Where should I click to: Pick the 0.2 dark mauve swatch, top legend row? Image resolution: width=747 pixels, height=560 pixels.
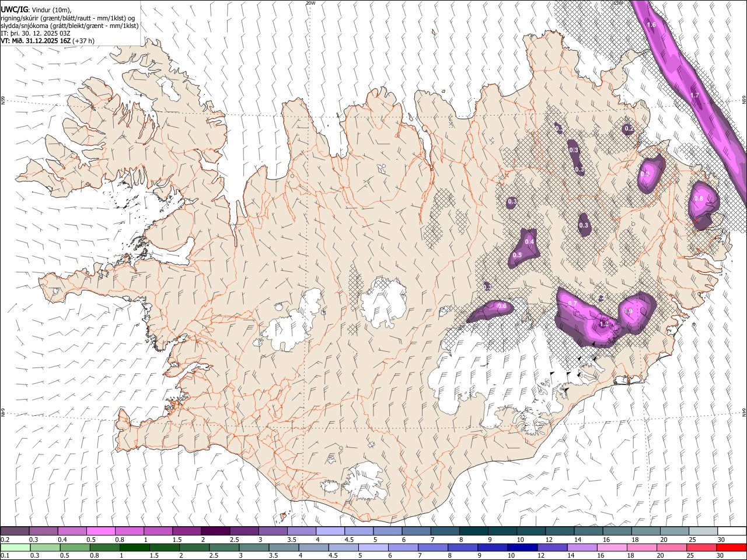[15, 531]
